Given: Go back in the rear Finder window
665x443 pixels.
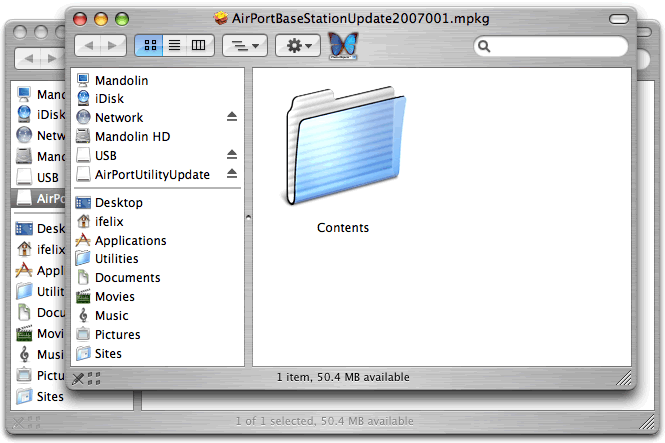Looking at the screenshot, I should [x=28, y=59].
